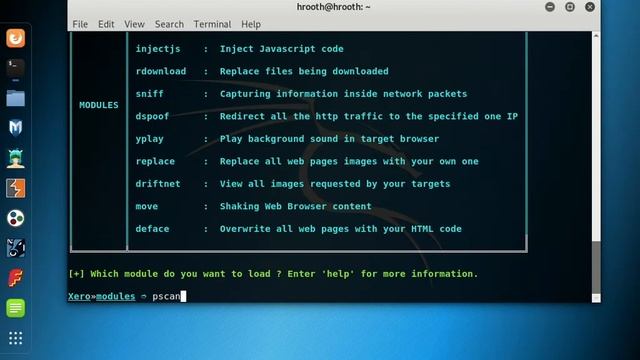The height and width of the screenshot is (360, 640).
Task: Open the red F dock icon
Action: coord(16,278)
